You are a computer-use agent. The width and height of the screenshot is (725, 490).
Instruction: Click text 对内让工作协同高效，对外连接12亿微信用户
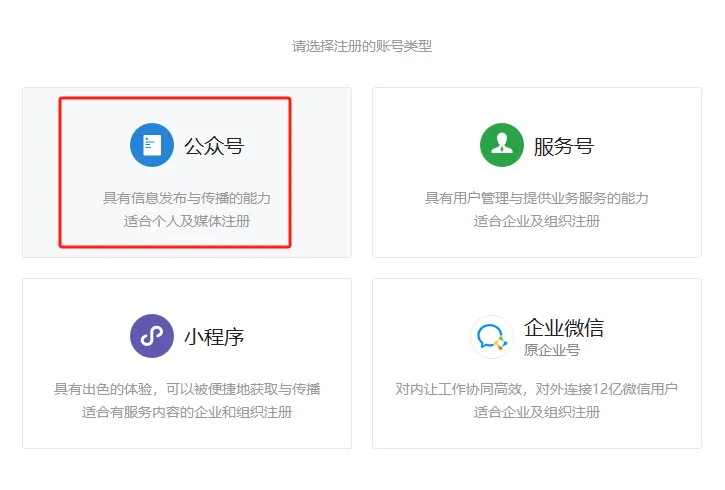[x=536, y=389]
